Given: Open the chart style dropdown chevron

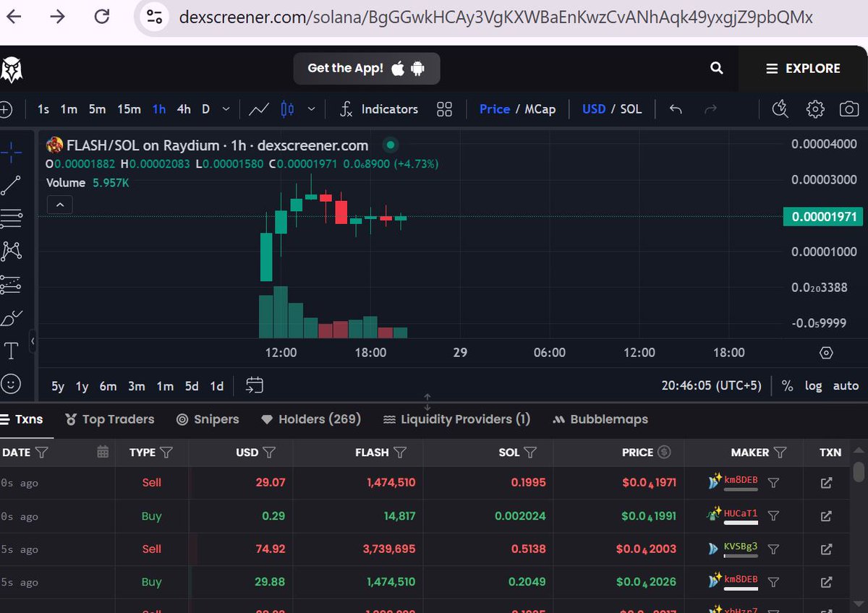Looking at the screenshot, I should [311, 109].
